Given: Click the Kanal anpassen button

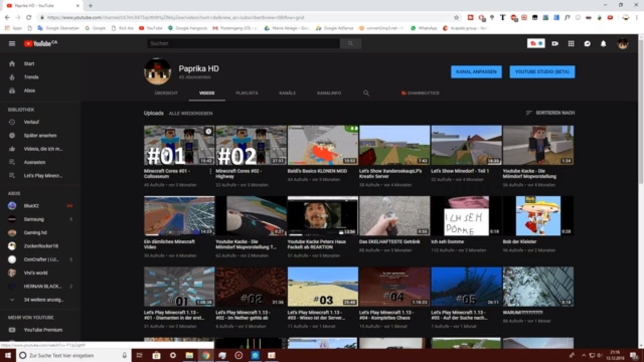Looking at the screenshot, I should tap(476, 72).
